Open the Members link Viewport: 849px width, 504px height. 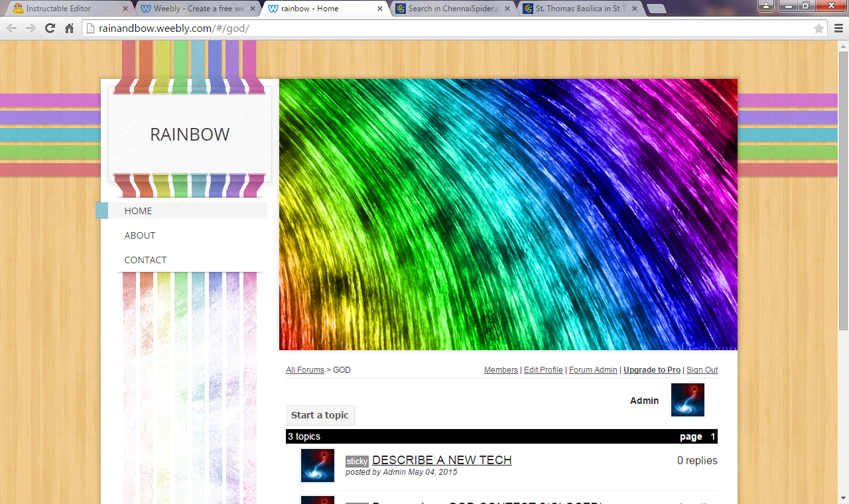pyautogui.click(x=501, y=370)
